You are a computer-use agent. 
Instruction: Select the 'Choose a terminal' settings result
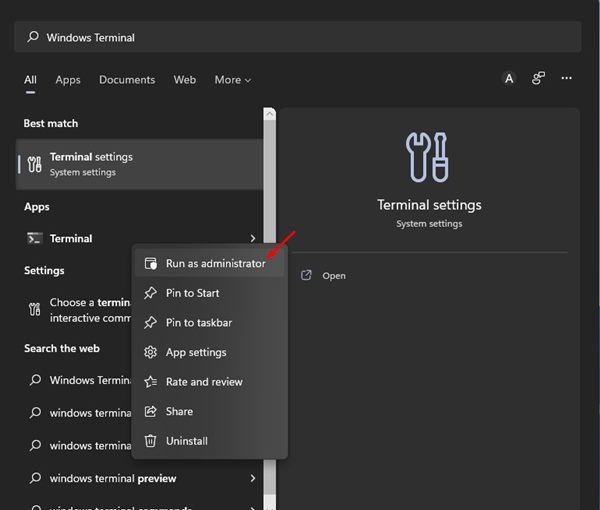(75, 310)
